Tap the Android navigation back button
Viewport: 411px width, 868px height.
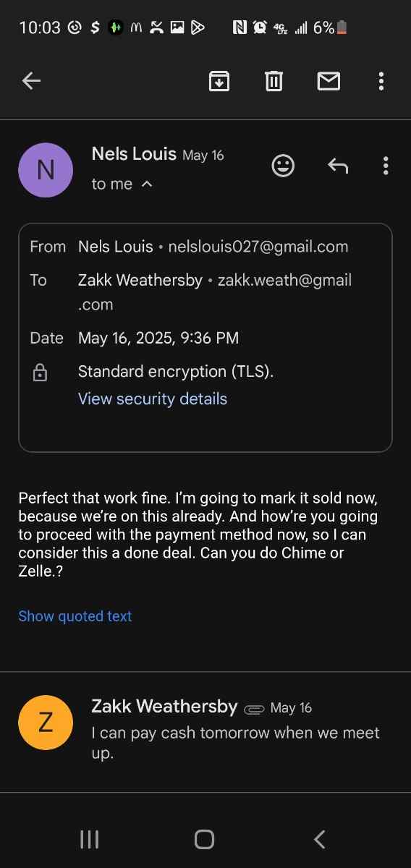[320, 839]
